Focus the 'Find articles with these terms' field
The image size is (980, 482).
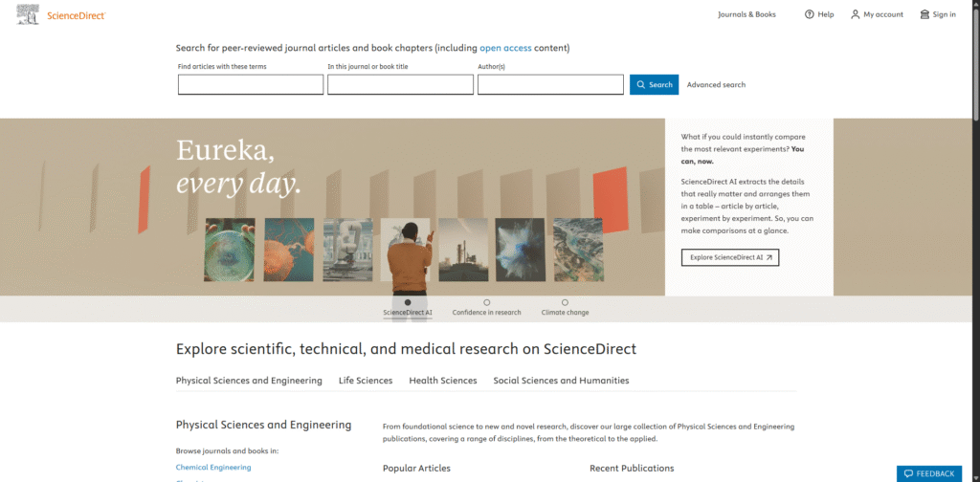[x=251, y=85]
